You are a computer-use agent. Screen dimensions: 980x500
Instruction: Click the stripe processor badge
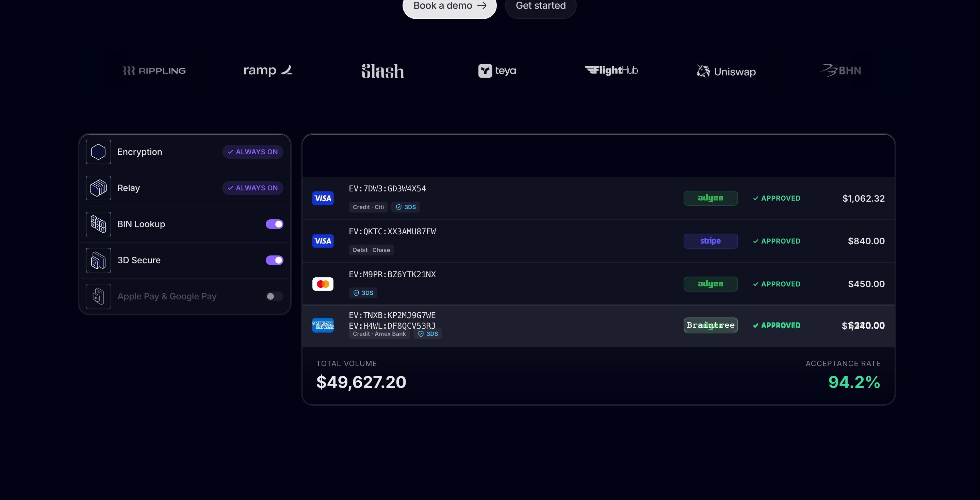[x=710, y=241]
